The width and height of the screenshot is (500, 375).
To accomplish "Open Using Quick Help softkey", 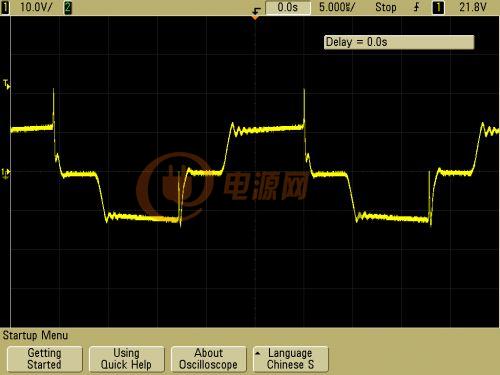I will [x=127, y=359].
